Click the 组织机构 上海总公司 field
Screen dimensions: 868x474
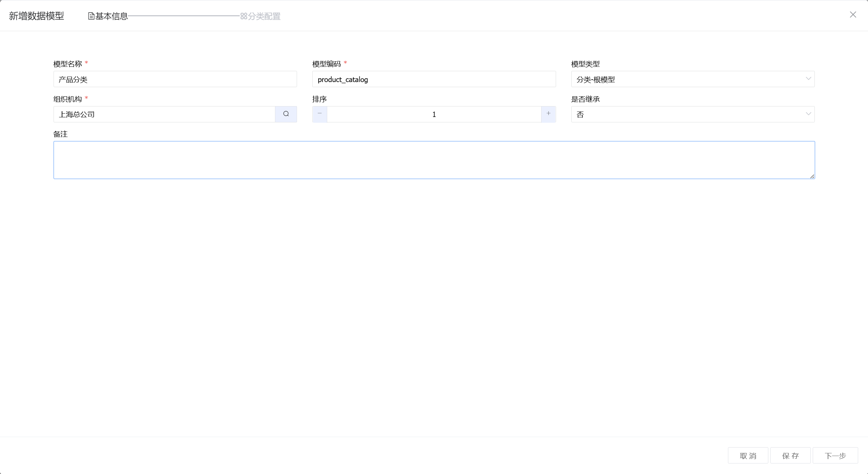[x=164, y=114]
